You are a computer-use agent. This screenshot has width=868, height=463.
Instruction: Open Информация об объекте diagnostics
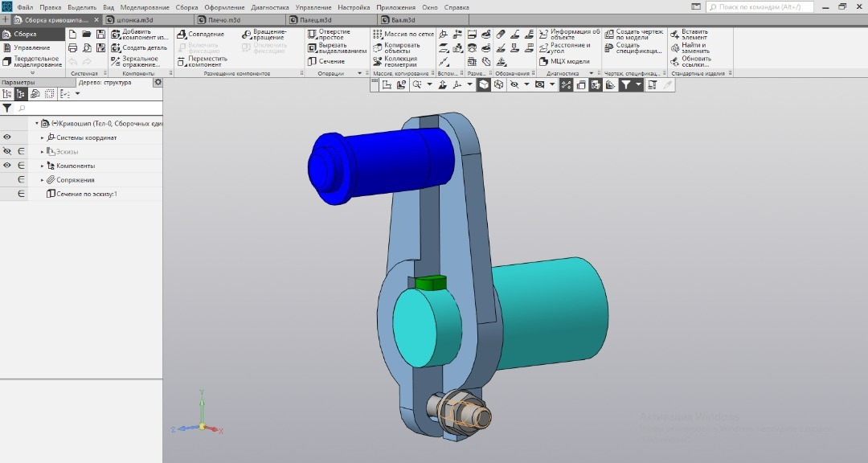[x=543, y=35]
